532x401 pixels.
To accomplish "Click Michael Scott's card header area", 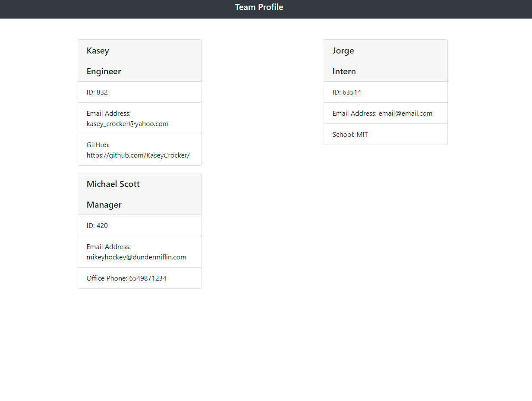I will [x=139, y=194].
